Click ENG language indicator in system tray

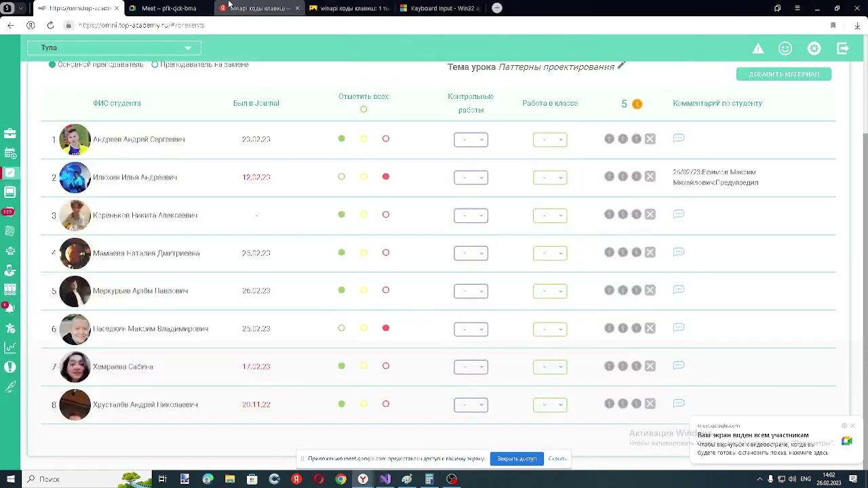[806, 479]
